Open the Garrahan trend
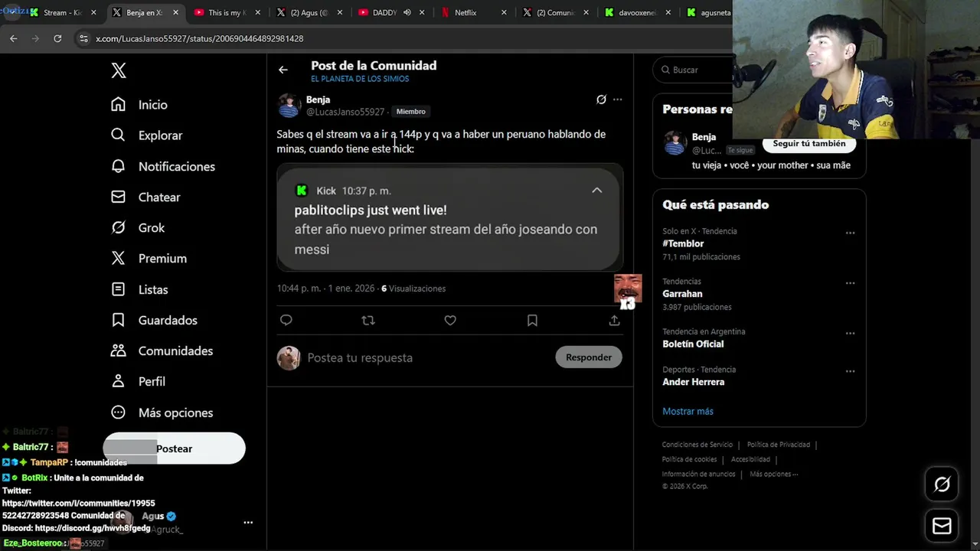This screenshot has height=551, width=980. tap(682, 294)
